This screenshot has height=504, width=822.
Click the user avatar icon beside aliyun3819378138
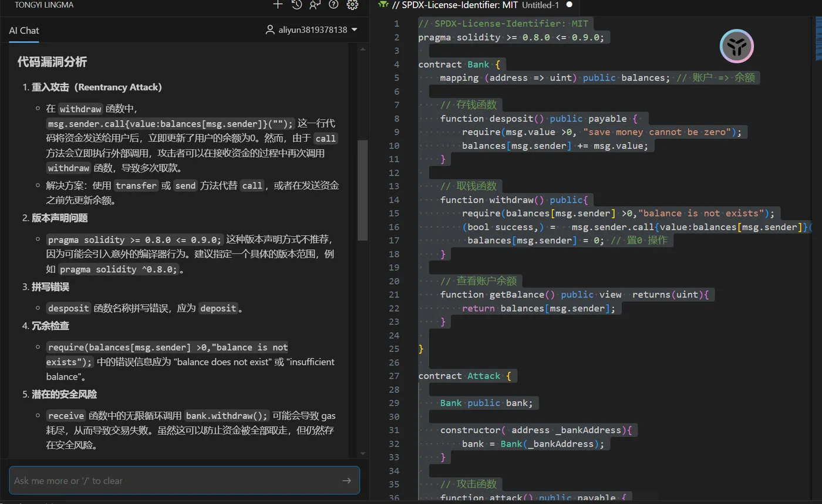[270, 29]
